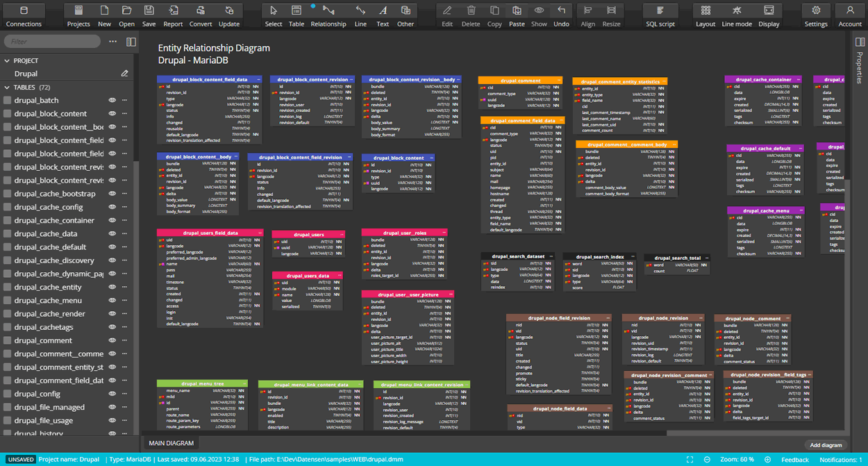Image resolution: width=868 pixels, height=466 pixels.
Task: Toggle the side panel layout icon beside Filter
Action: [131, 42]
